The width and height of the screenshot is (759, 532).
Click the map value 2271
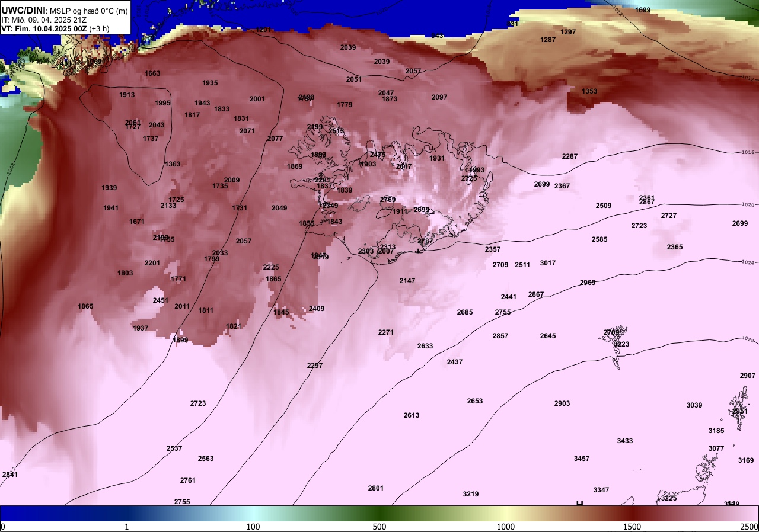(x=386, y=332)
